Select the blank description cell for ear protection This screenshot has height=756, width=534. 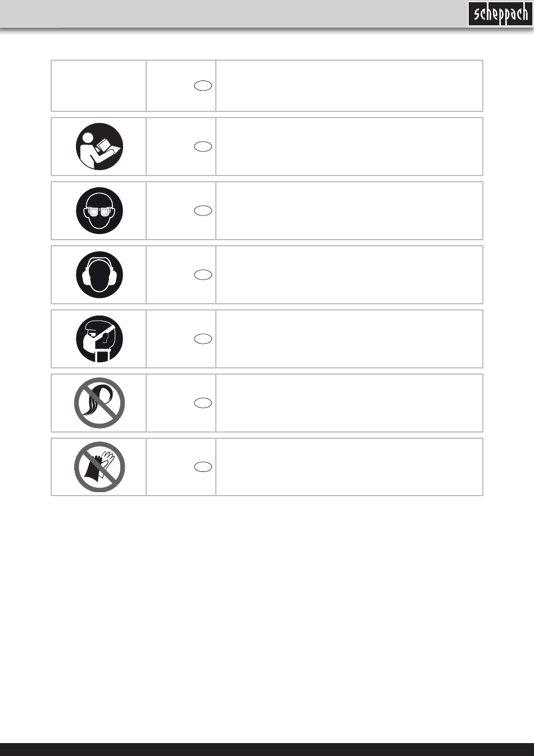(349, 275)
